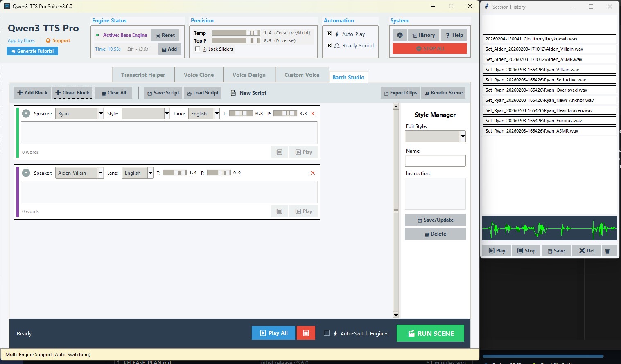
Task: Stop clip playback in the Ryan block
Action: pos(280,152)
